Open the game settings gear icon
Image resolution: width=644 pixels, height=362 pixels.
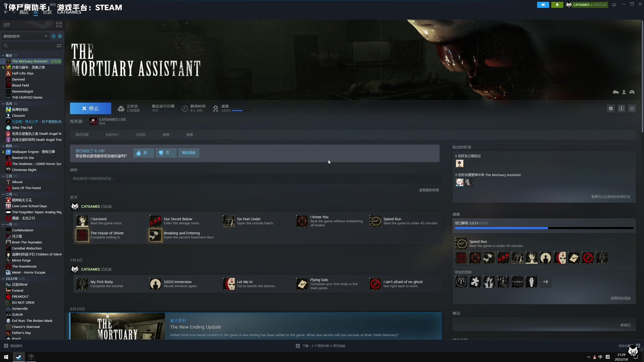click(x=611, y=109)
